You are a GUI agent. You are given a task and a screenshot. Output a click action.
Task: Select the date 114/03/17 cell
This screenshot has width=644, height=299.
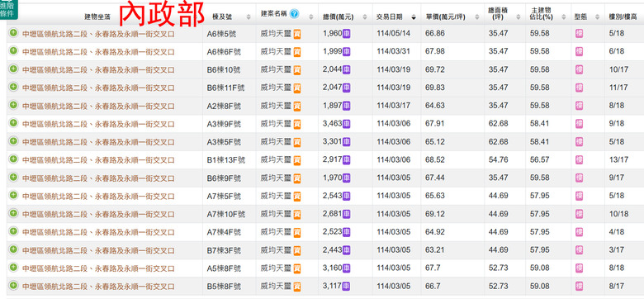tap(394, 106)
